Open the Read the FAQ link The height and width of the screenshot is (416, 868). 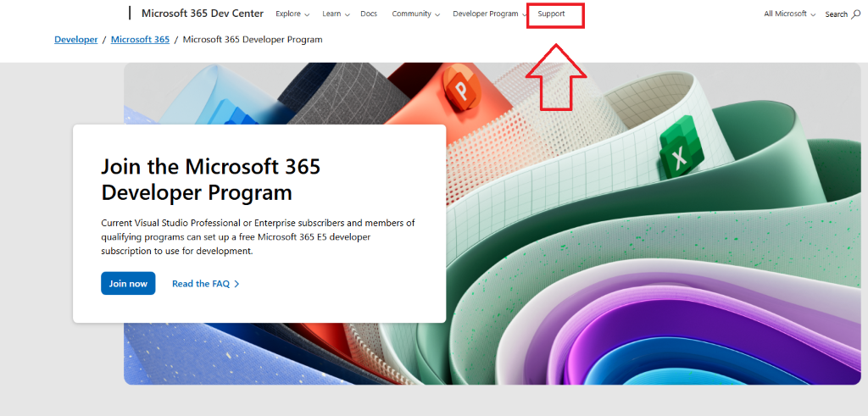point(205,284)
